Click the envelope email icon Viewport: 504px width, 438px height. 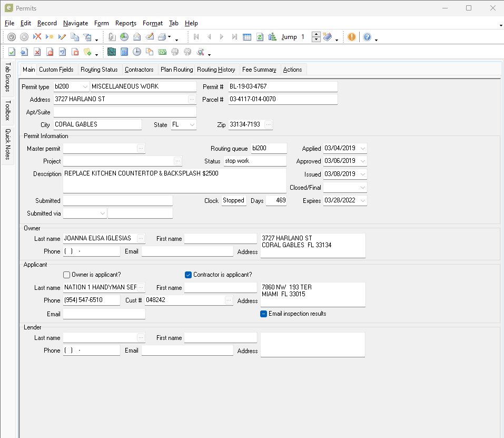[137, 37]
